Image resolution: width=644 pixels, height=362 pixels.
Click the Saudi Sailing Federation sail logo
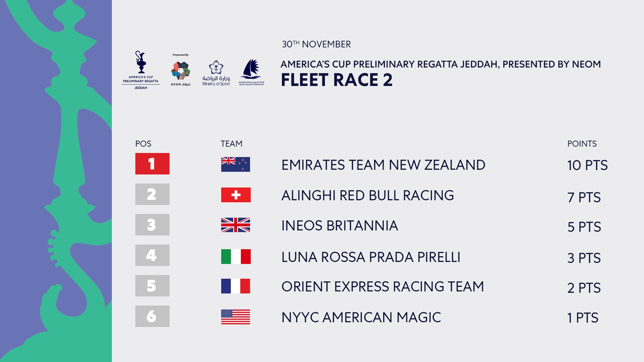click(x=251, y=72)
